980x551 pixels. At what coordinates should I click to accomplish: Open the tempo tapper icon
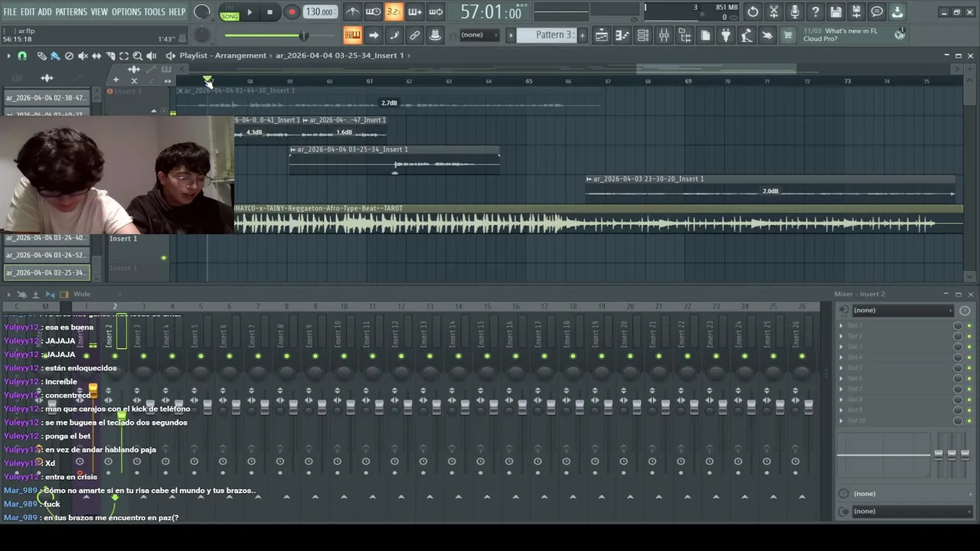coord(746,35)
